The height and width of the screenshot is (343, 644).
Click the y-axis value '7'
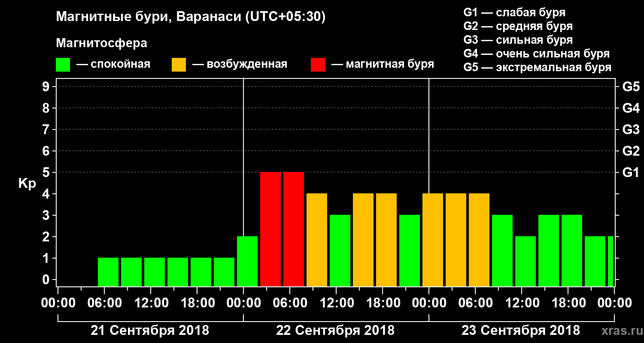tap(47, 129)
